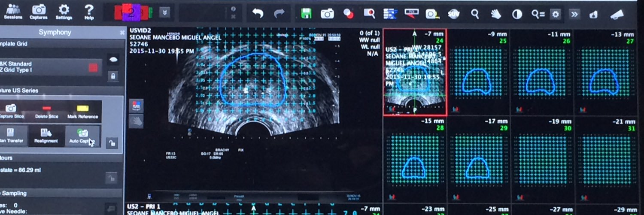Open the small gear options in toolbar

click(556, 14)
